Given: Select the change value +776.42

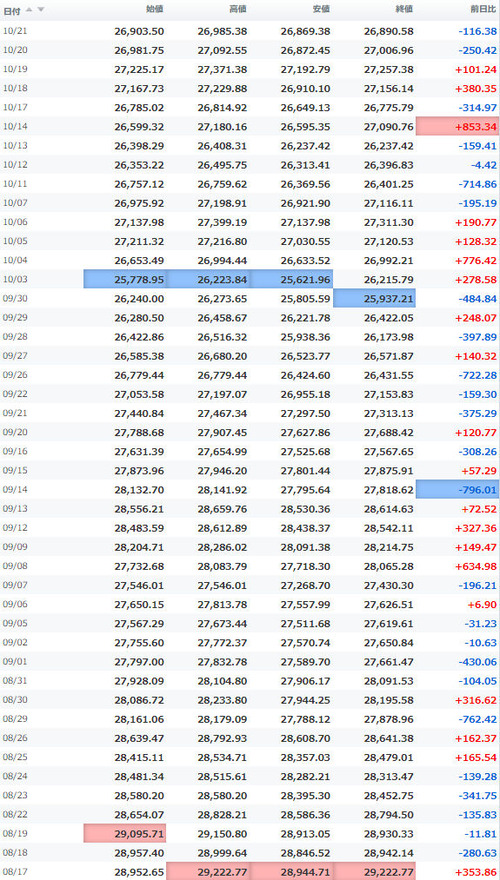Looking at the screenshot, I should point(476,260).
